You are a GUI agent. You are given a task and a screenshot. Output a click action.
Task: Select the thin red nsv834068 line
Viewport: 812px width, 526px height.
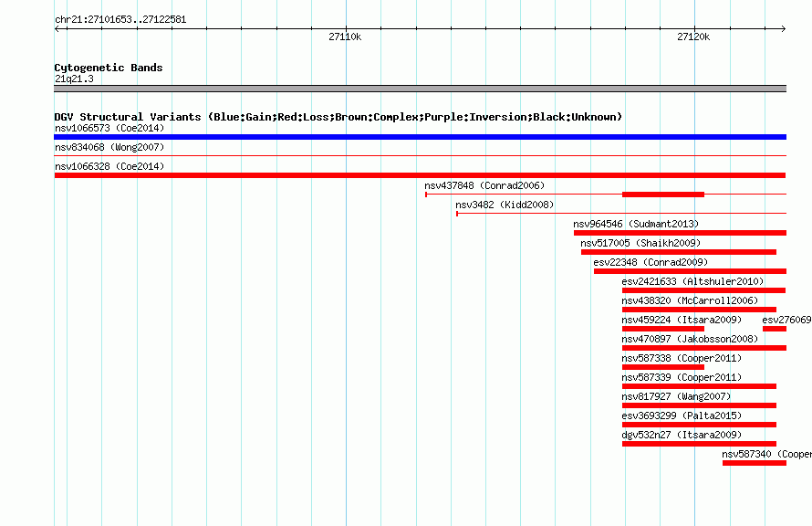click(420, 155)
